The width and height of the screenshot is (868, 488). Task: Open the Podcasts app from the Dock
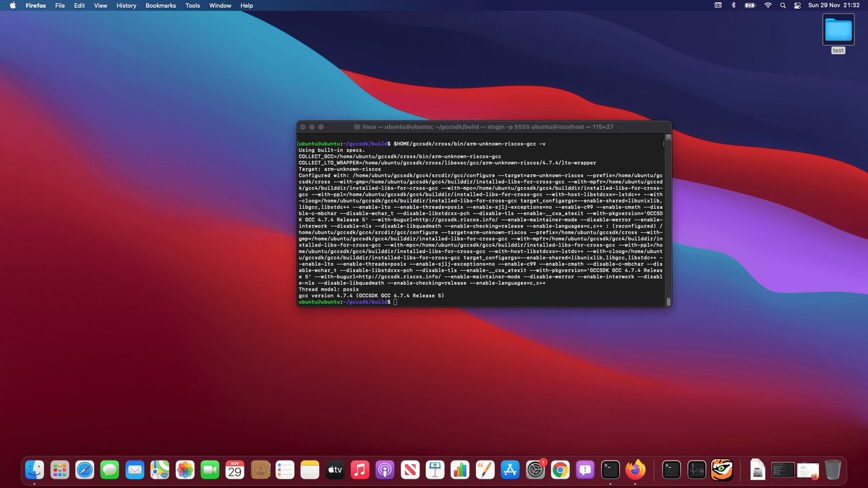click(384, 469)
